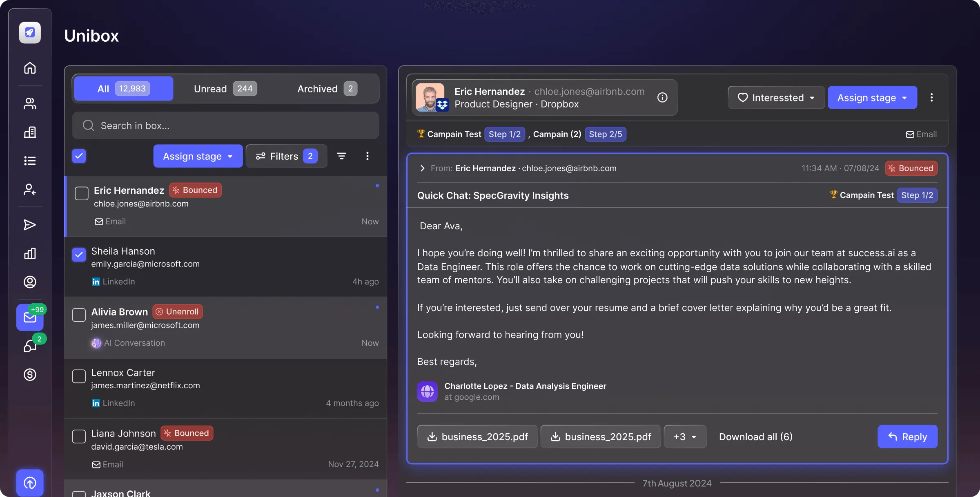Screen dimensions: 980x497
Task: Expand the +3 attachments dropdown
Action: [685, 437]
